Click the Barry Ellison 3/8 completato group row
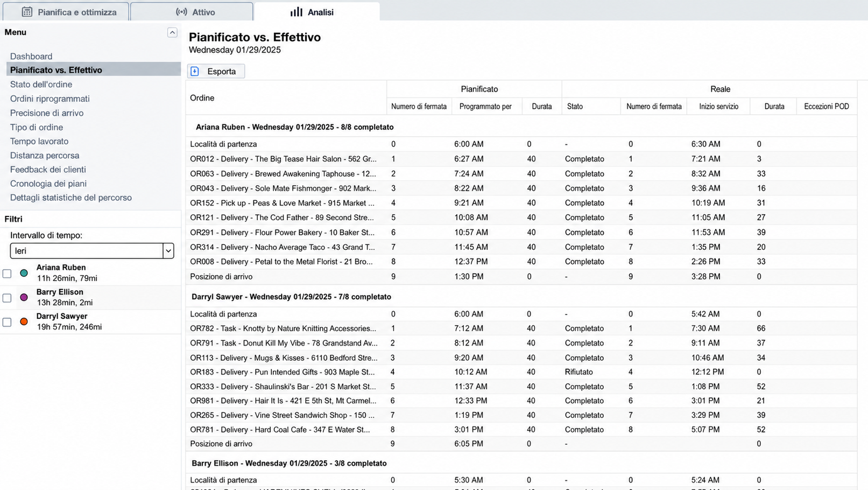 [521, 463]
